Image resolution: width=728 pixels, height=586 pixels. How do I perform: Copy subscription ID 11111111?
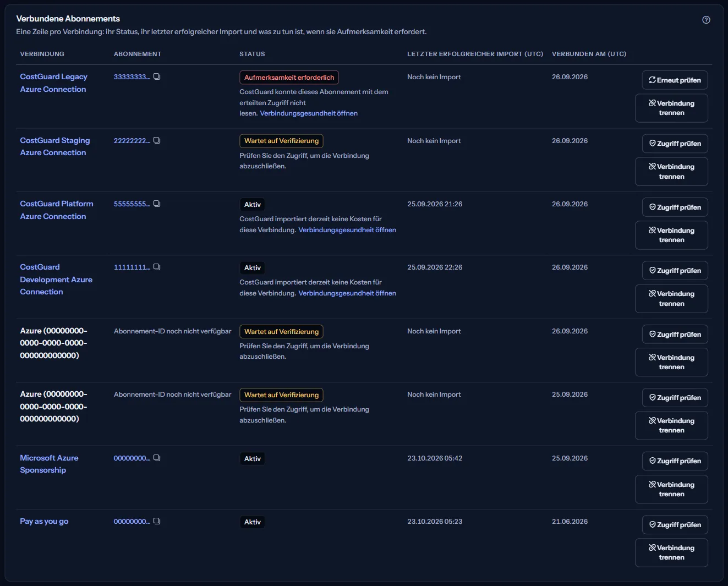point(157,267)
